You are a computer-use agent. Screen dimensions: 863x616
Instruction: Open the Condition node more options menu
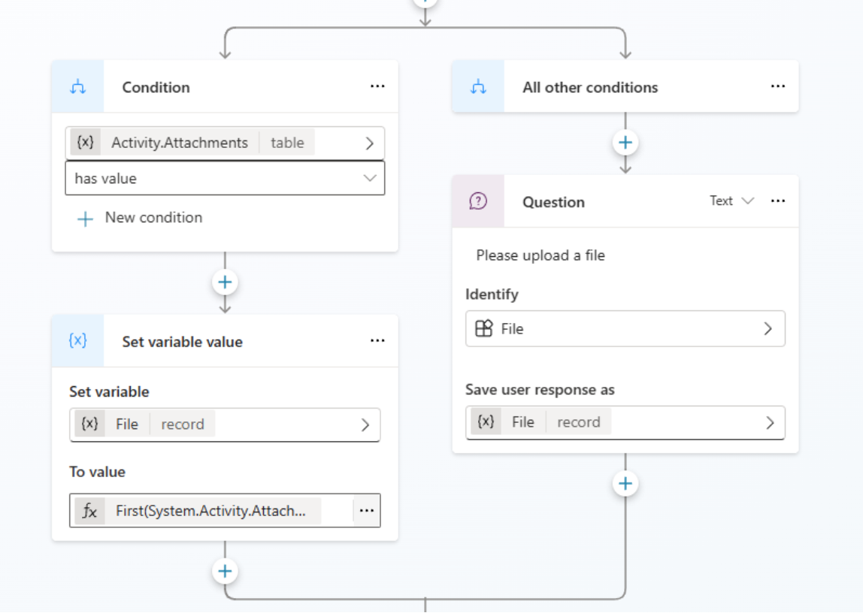(x=377, y=87)
